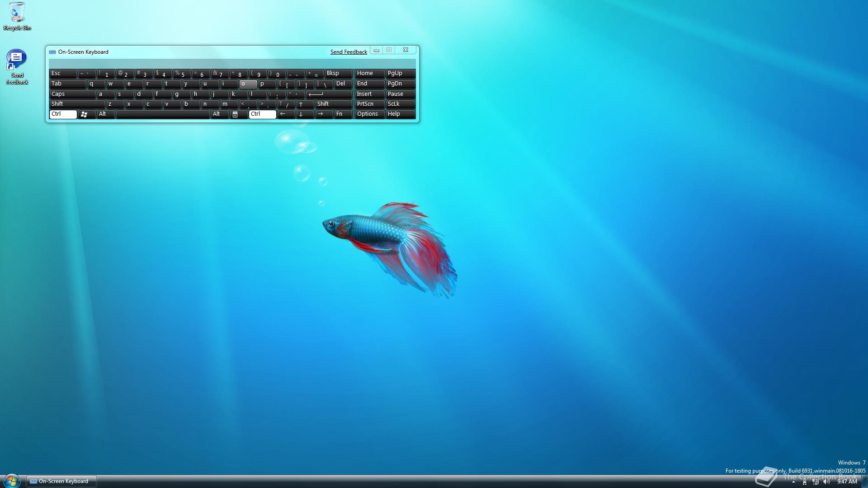868x488 pixels.
Task: Click the Pause key
Action: tap(400, 94)
